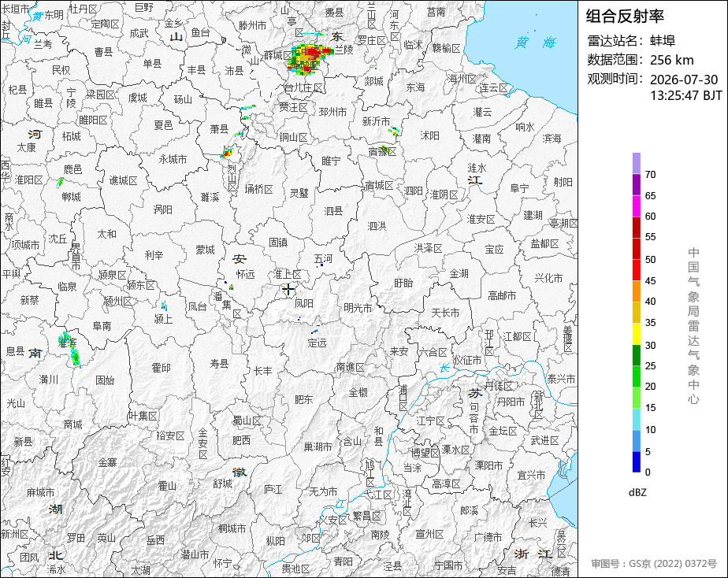Click the station name 蚌埠
The width and height of the screenshot is (728, 578).
click(663, 41)
